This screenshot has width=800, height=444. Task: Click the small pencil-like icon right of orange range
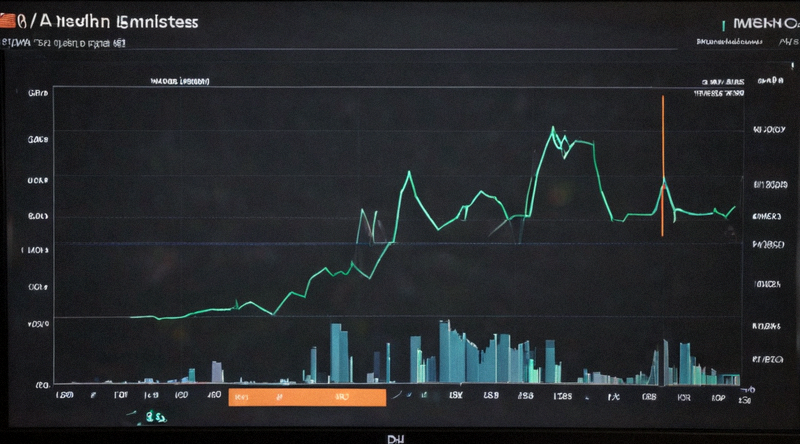397,394
